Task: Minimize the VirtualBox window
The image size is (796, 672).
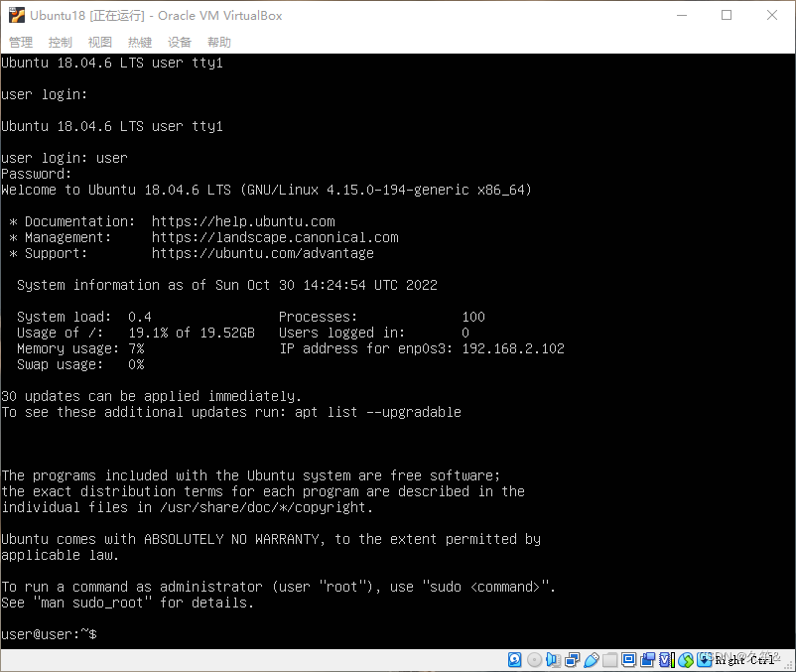Action: [x=682, y=15]
